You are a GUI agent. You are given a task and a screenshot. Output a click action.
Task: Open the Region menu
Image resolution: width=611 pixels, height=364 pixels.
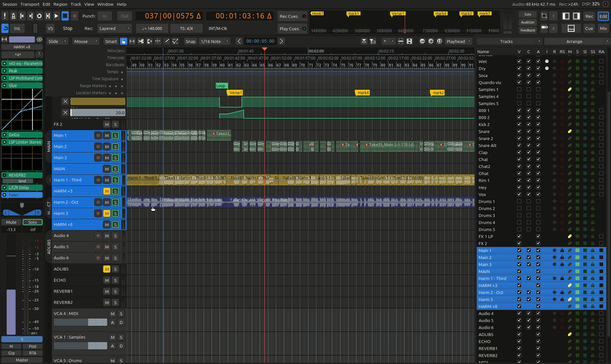60,4
